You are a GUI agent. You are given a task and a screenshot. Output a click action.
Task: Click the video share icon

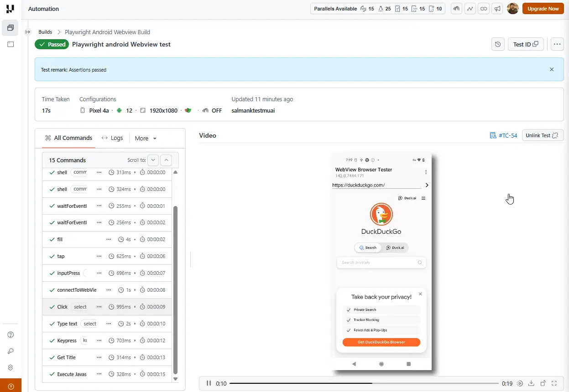(x=543, y=383)
